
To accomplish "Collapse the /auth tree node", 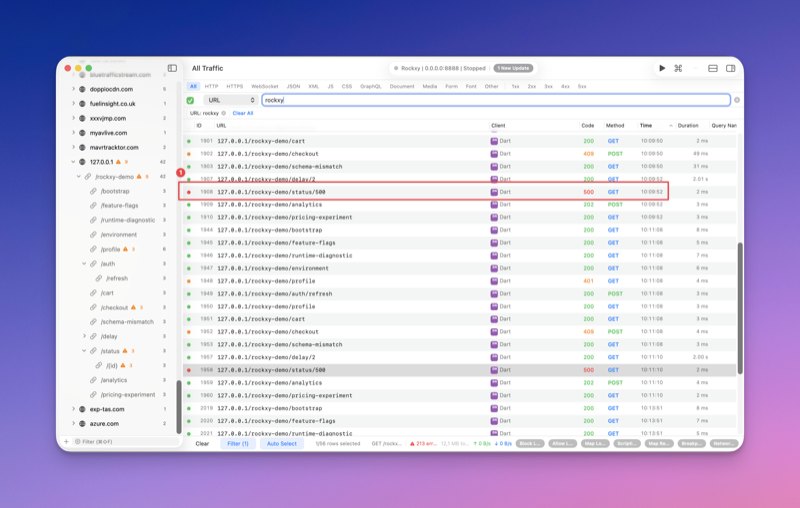I will tap(84, 264).
